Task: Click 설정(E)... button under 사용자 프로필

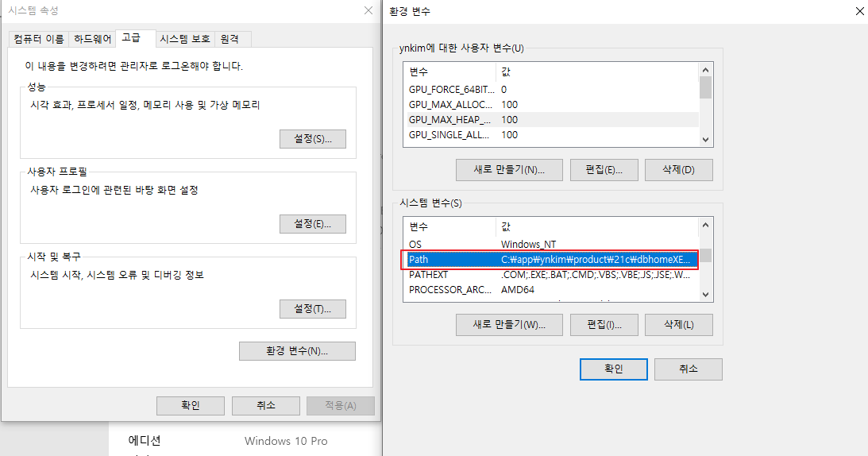Action: [x=313, y=224]
